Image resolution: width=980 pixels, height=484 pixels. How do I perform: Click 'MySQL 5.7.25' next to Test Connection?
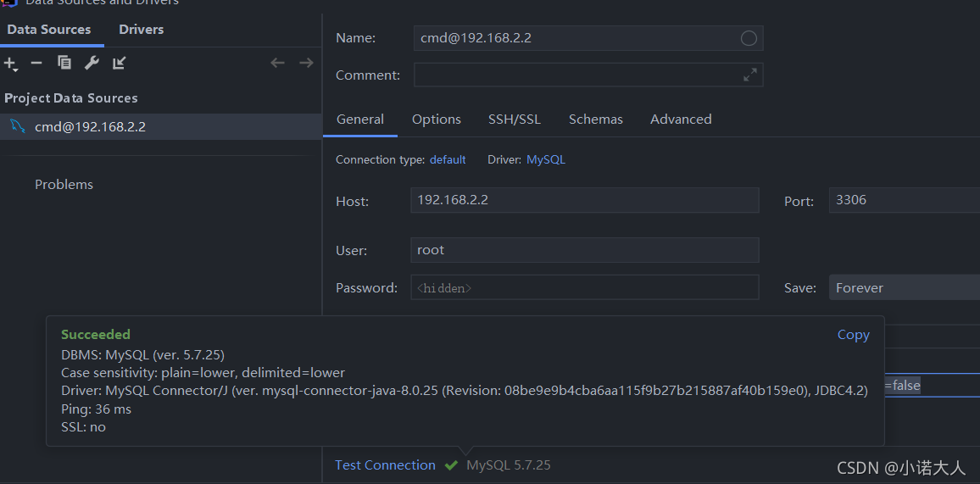pos(508,465)
